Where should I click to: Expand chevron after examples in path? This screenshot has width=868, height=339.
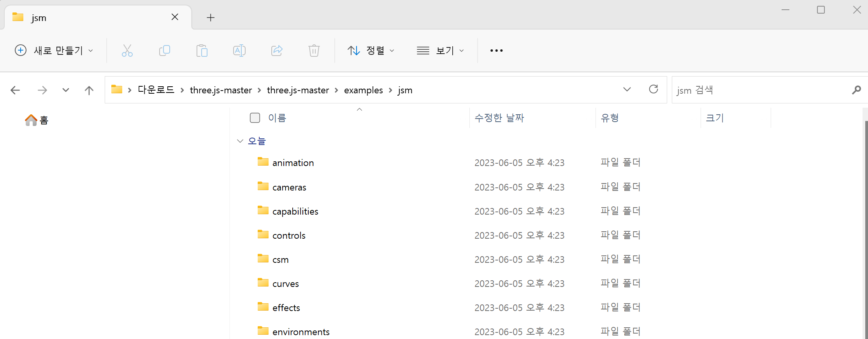pos(390,90)
